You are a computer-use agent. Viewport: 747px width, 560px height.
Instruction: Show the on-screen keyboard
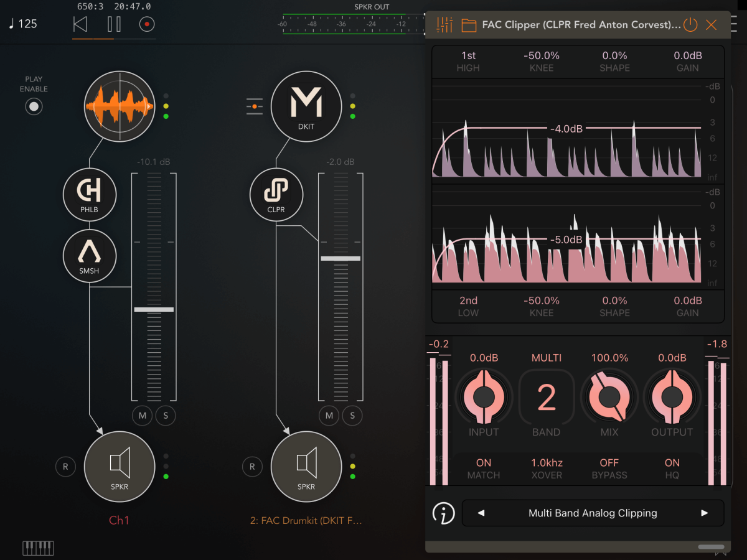tap(39, 548)
